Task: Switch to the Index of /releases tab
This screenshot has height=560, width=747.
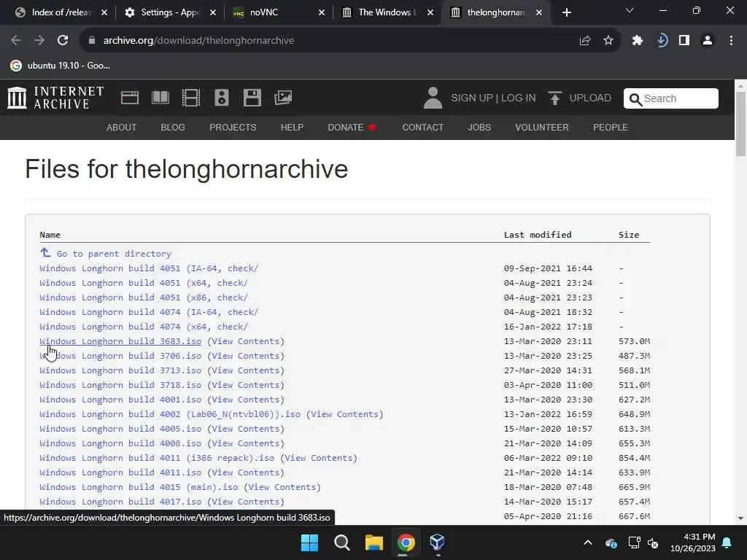Action: click(60, 12)
